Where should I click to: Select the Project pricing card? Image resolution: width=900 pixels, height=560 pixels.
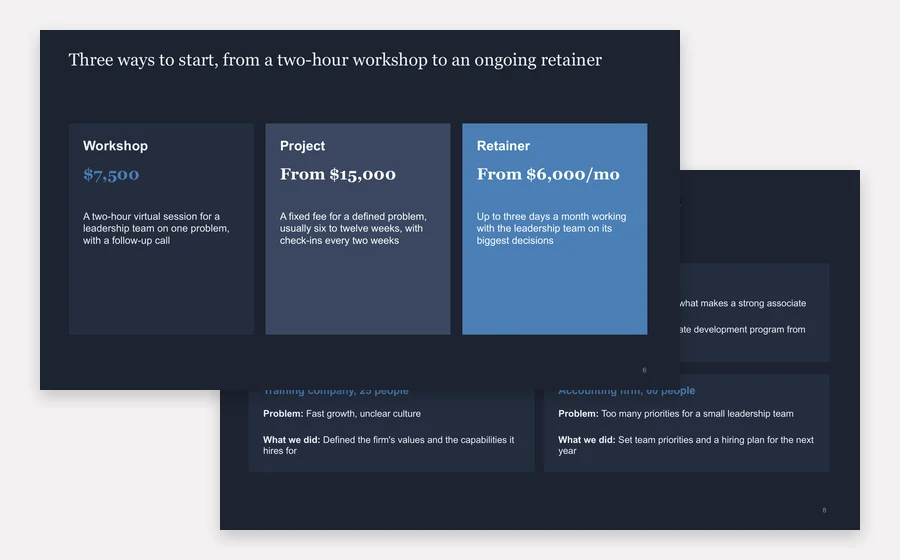pyautogui.click(x=358, y=229)
